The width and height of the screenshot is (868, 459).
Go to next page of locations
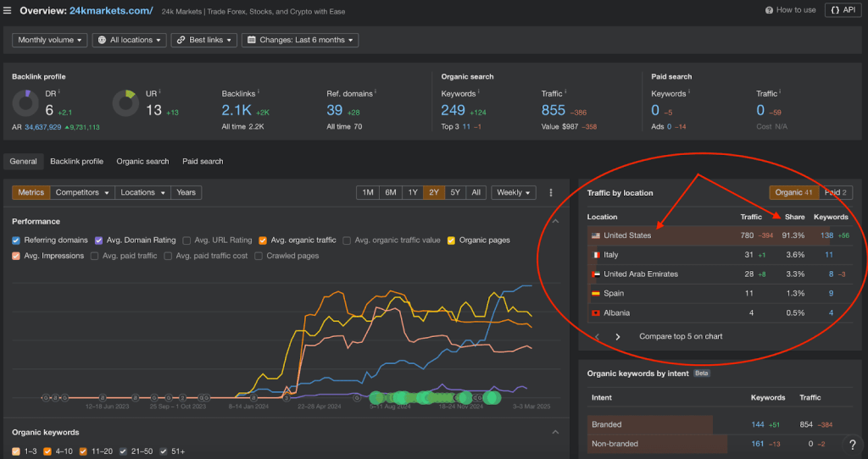point(618,336)
